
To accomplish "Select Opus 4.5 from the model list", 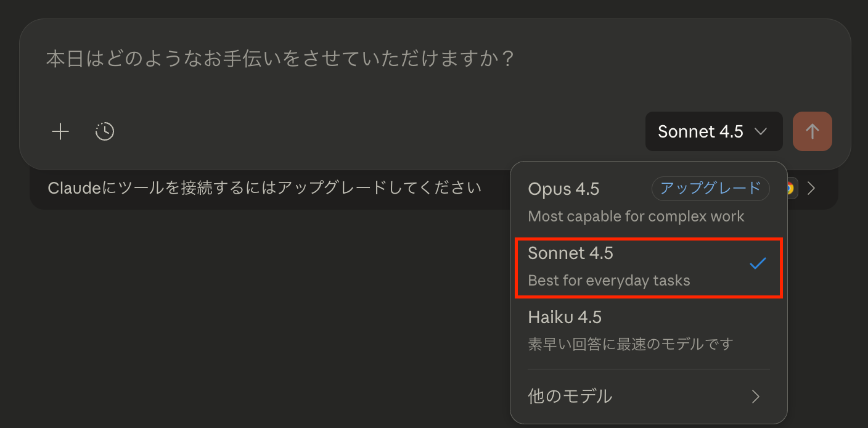I will [x=563, y=189].
